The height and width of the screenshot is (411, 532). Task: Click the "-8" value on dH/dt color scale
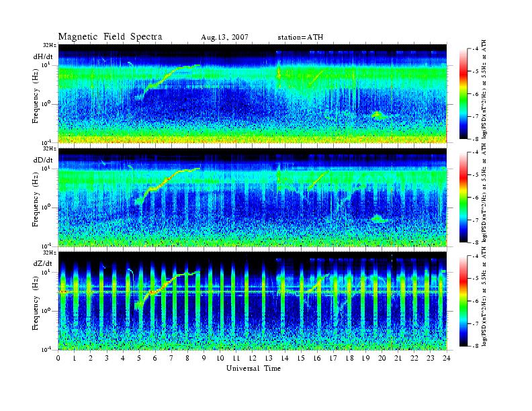click(x=476, y=139)
